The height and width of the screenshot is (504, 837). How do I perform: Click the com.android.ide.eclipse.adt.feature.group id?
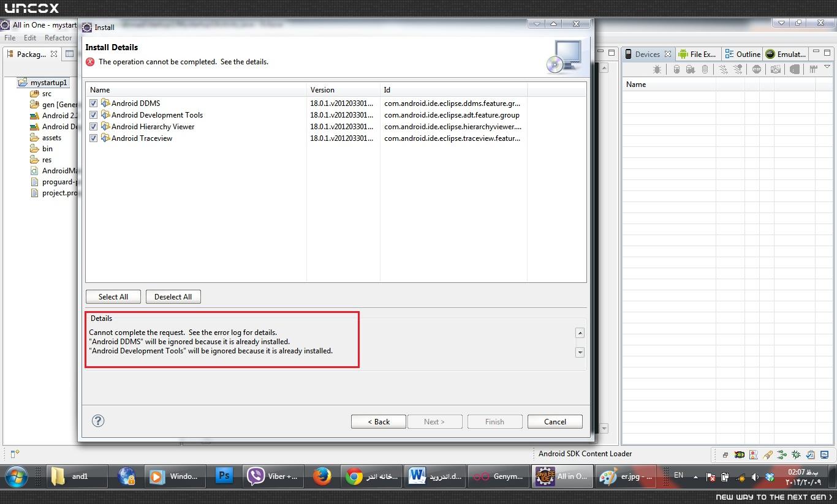pyautogui.click(x=452, y=115)
